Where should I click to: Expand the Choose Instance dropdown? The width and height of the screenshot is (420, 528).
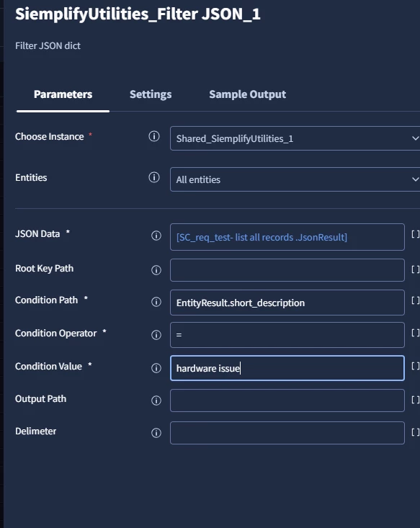[x=295, y=138]
